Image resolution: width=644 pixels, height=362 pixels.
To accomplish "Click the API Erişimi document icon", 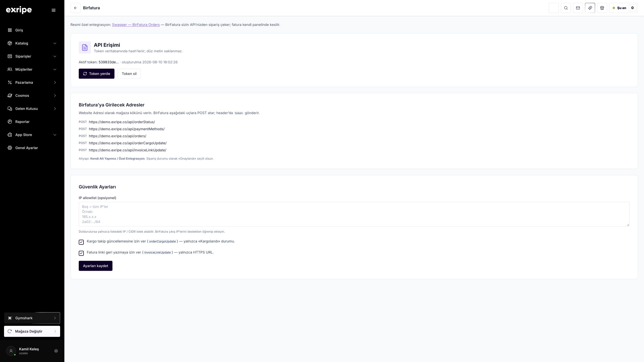I will pos(85,48).
